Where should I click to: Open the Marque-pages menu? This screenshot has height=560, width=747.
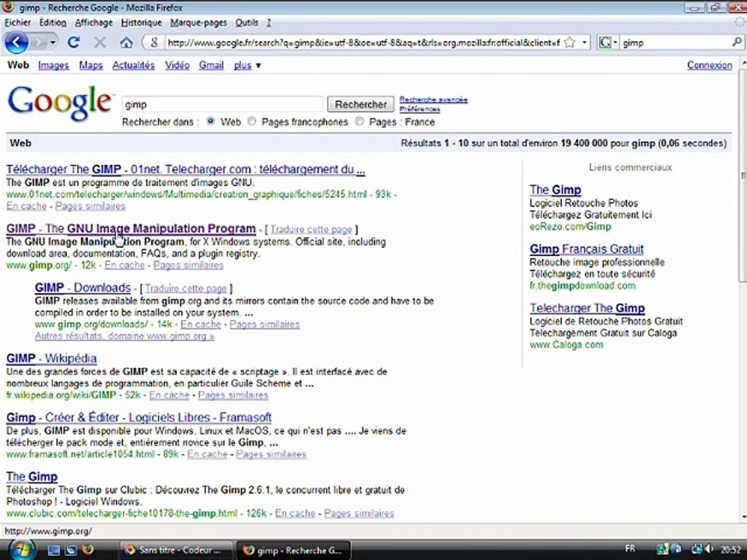pyautogui.click(x=198, y=23)
